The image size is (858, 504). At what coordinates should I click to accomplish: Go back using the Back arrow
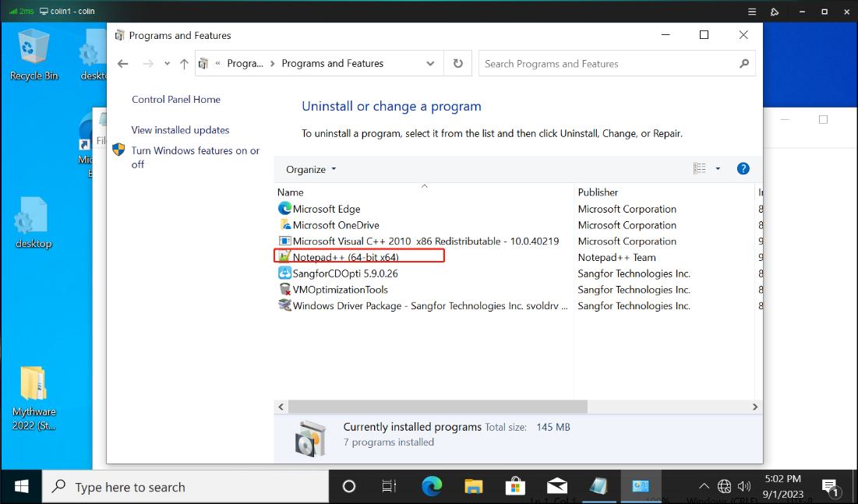pos(123,64)
